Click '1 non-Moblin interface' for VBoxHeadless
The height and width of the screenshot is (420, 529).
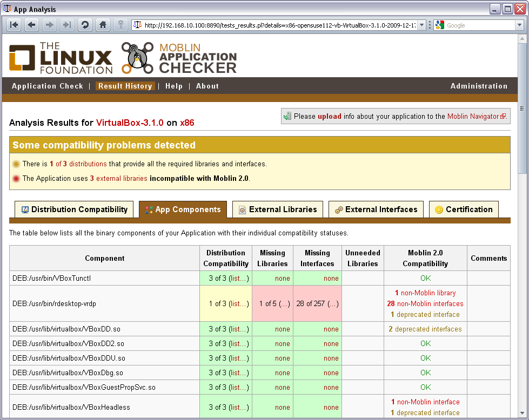pos(425,402)
